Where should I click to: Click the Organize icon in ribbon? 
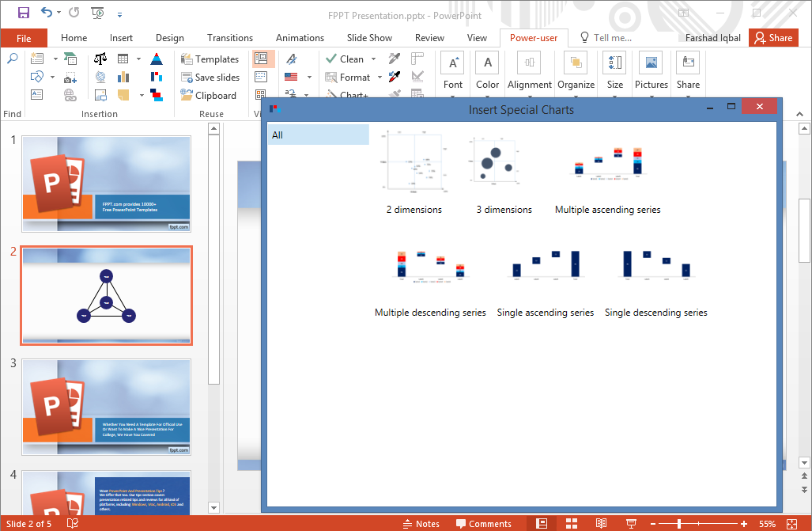[x=576, y=63]
